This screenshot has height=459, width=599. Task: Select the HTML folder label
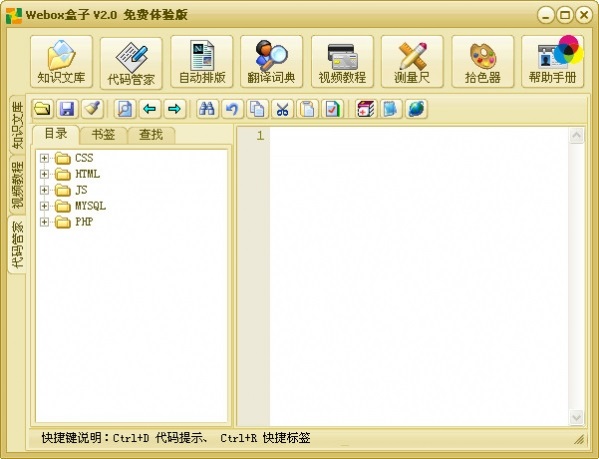pyautogui.click(x=87, y=174)
